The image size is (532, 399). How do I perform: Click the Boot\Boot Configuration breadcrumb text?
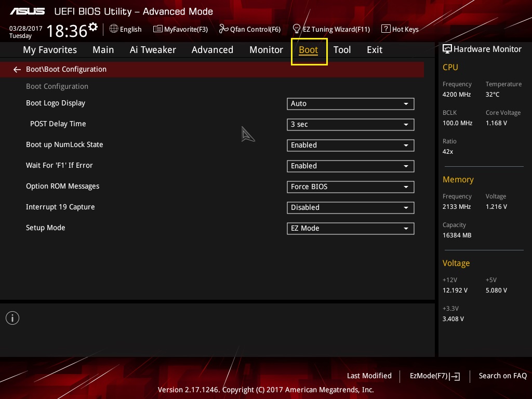click(x=66, y=69)
